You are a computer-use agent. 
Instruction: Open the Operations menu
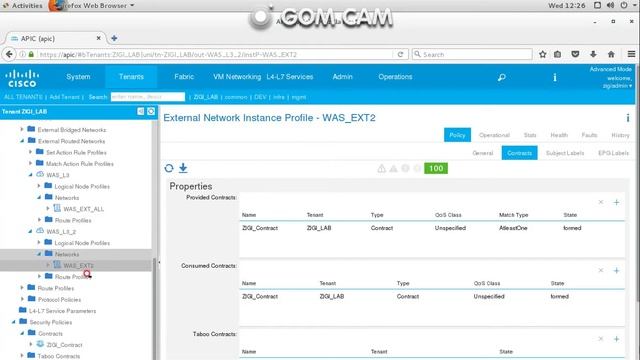[395, 77]
